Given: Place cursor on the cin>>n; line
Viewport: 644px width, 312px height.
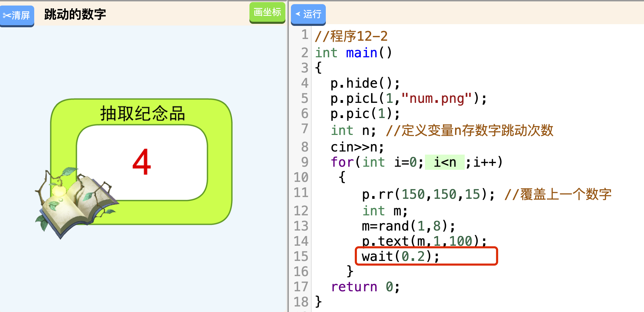Looking at the screenshot, I should coord(357,147).
